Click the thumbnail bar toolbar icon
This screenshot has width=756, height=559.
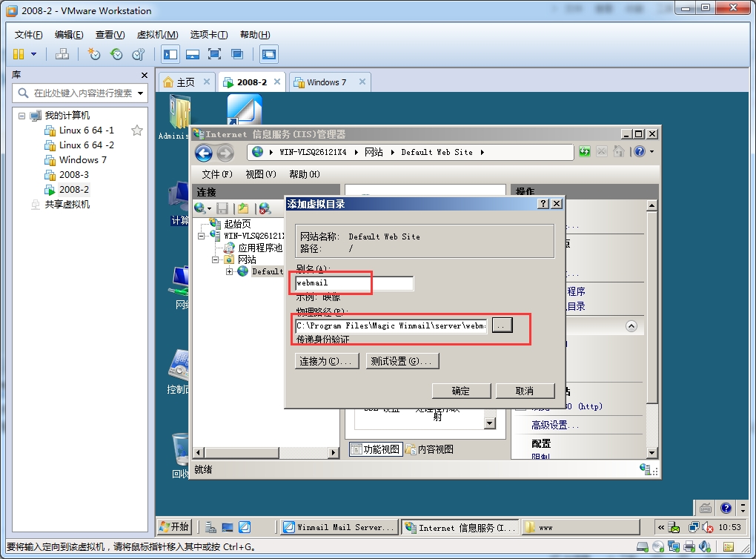[193, 54]
